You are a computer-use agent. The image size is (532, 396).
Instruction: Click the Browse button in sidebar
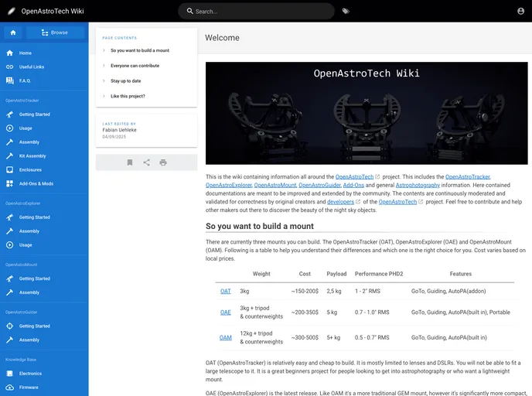pyautogui.click(x=55, y=32)
